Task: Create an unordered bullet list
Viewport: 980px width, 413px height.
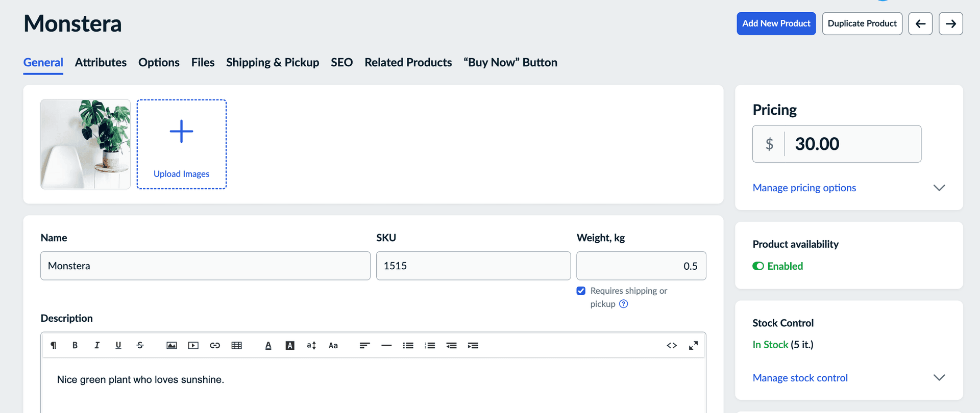Action: tap(408, 345)
